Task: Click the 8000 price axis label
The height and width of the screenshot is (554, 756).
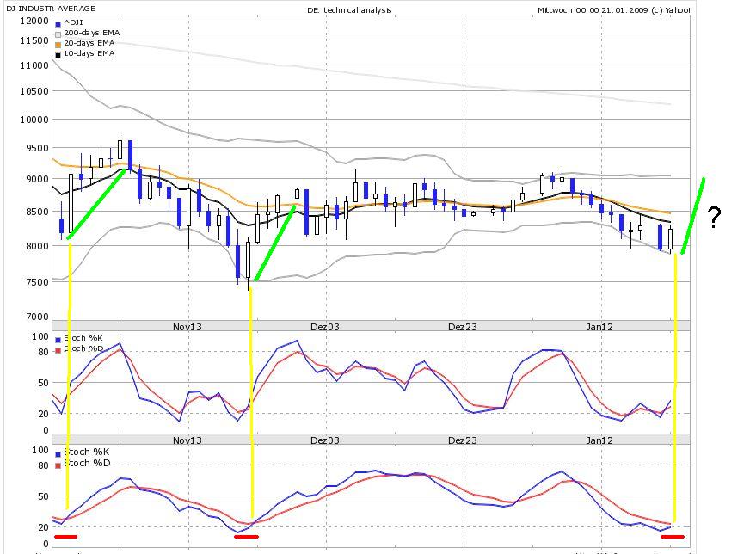Action: coord(37,246)
